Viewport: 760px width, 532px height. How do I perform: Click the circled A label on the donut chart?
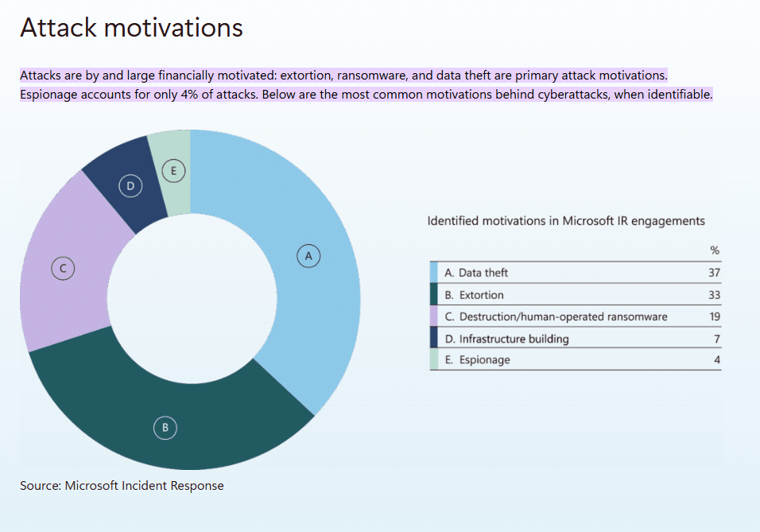click(308, 255)
